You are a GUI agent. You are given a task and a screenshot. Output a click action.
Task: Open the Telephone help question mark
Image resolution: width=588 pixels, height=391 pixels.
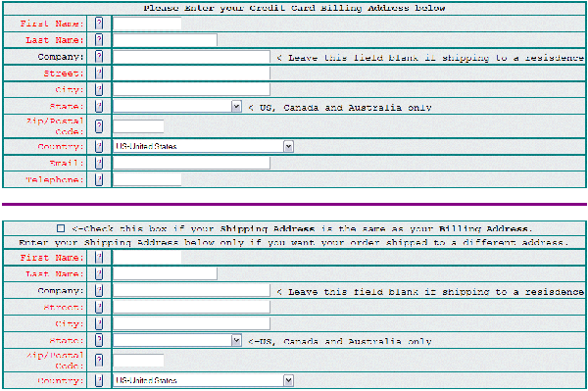[99, 179]
